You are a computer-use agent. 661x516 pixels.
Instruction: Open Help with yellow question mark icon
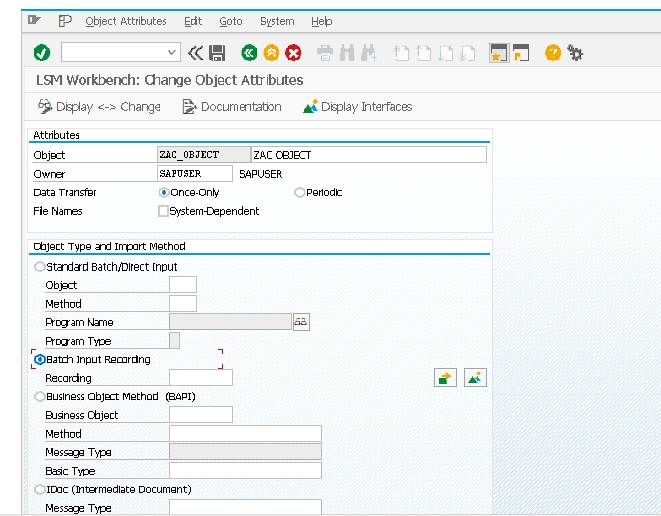point(553,53)
